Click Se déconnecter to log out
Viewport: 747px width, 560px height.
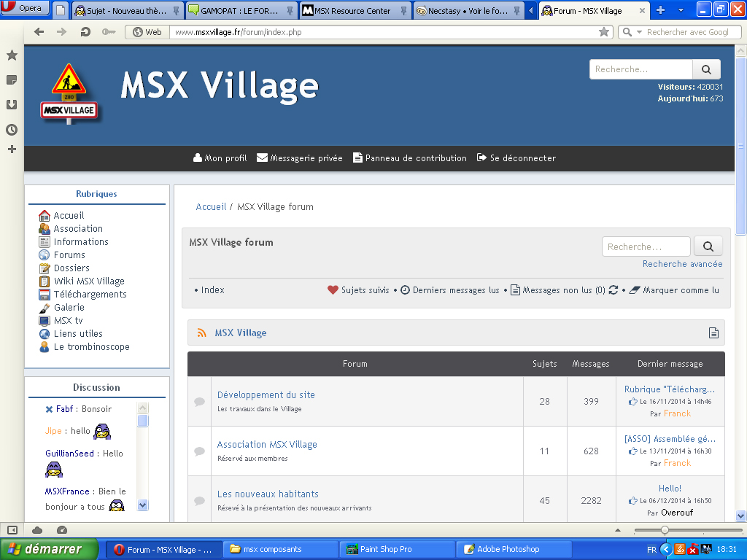pos(516,158)
